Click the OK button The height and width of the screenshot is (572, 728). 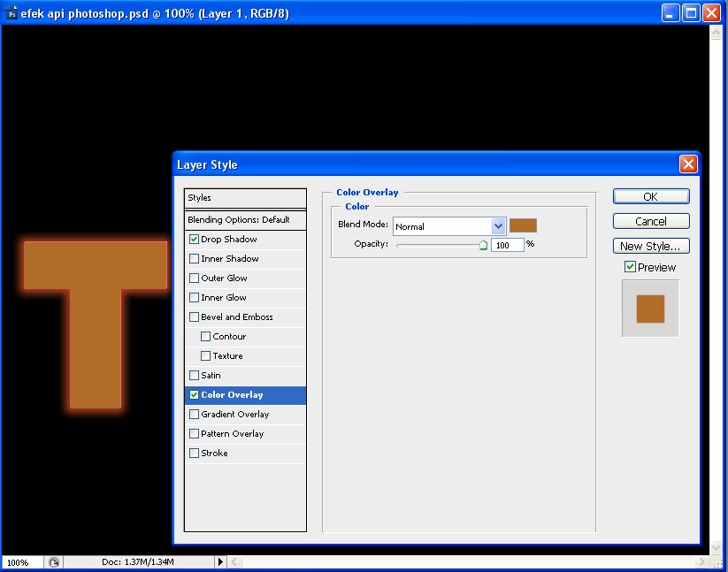coord(651,196)
